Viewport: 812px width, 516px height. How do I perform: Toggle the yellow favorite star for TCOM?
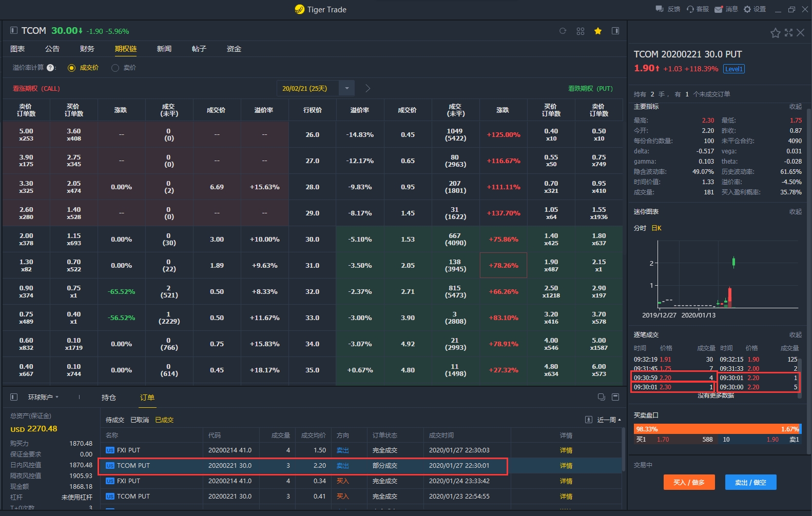coord(598,31)
